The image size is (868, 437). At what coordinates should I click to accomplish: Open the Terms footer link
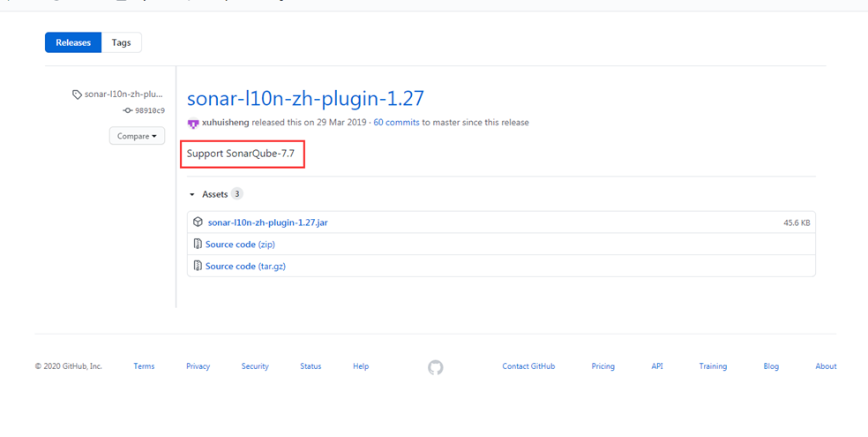[x=144, y=366]
